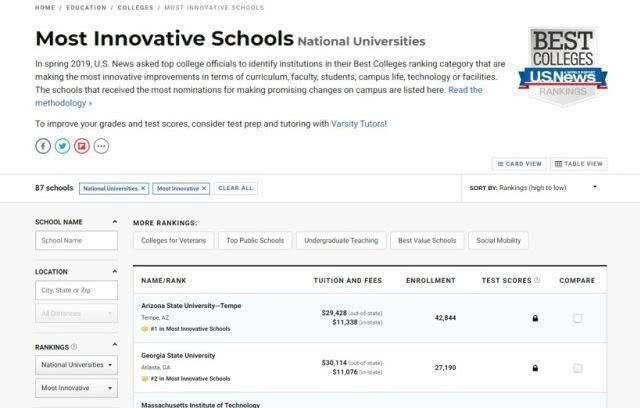Select Colleges for Veterans ranking
Screen dimensions: 640x408
coord(174,240)
